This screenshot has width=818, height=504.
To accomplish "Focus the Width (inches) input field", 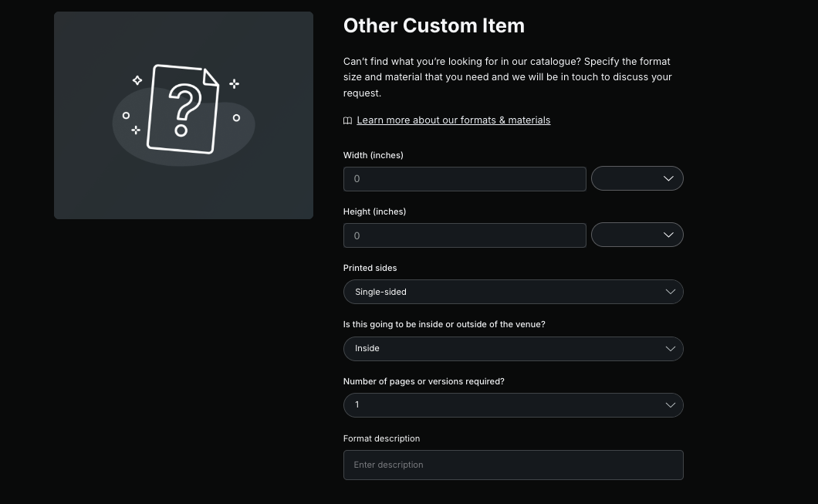I will [464, 178].
